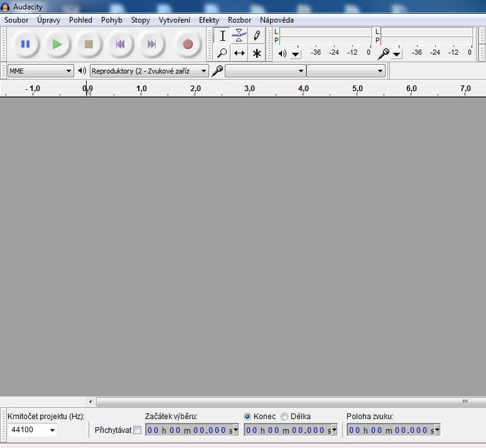486x448 pixels.
Task: Open the empty input device dropdown
Action: [266, 71]
